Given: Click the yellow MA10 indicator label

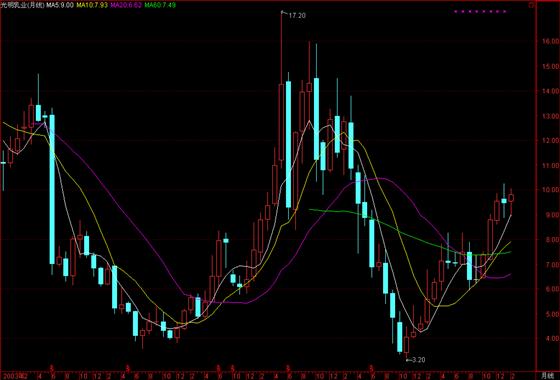Looking at the screenshot, I should 92,5.
